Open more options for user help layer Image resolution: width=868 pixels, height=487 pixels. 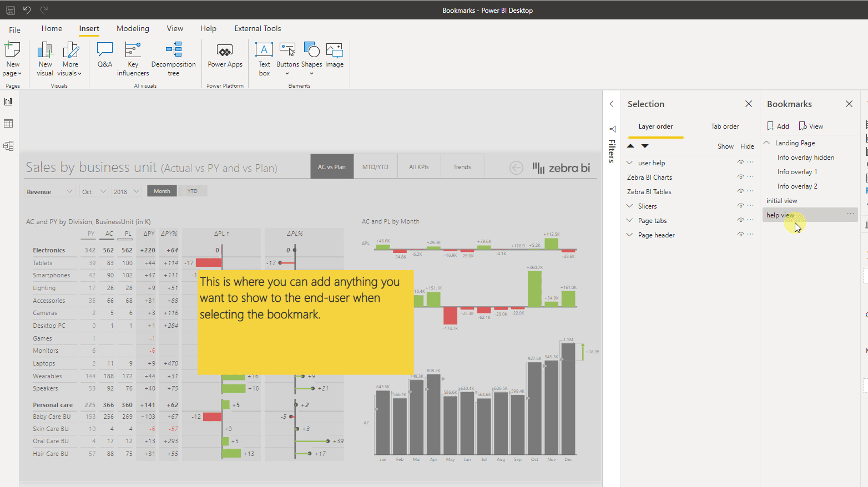pyautogui.click(x=750, y=163)
